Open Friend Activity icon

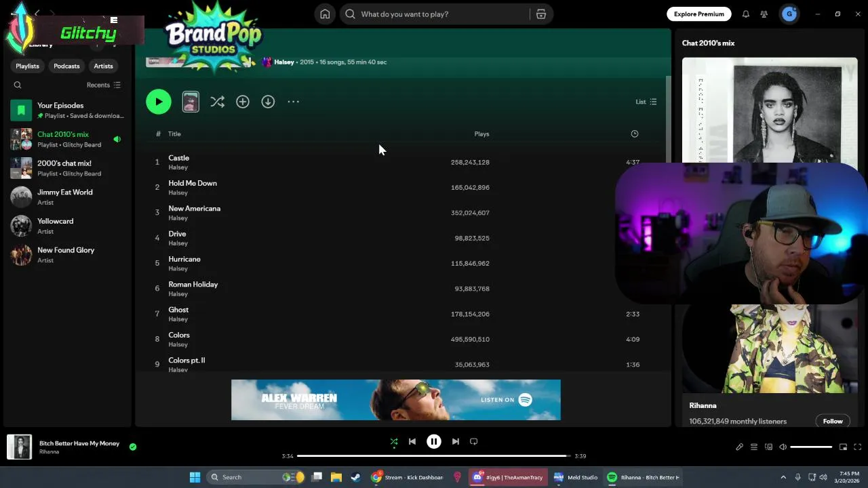pos(764,14)
